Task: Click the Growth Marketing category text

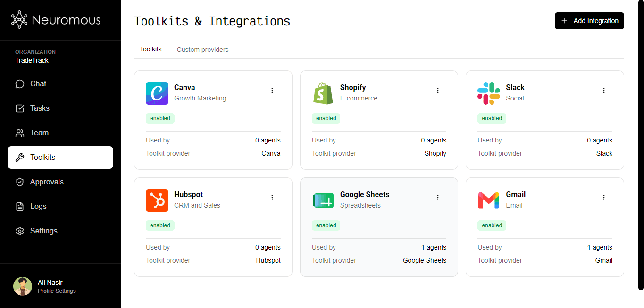Action: (x=200, y=98)
